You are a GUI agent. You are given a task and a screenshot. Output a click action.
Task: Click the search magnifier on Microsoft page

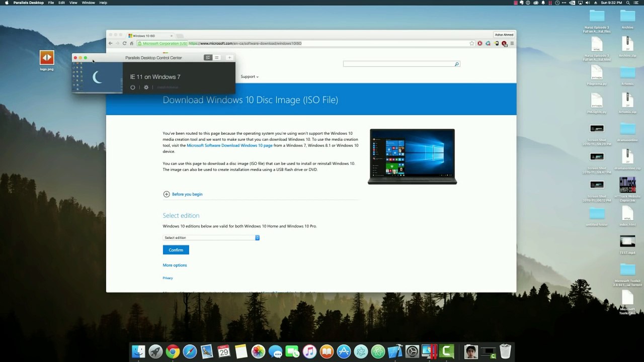point(457,64)
